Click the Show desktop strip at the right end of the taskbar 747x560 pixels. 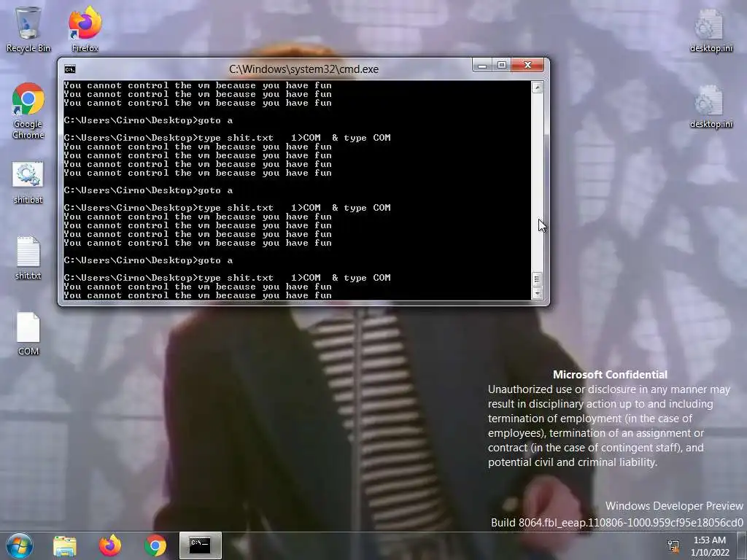pyautogui.click(x=743, y=546)
